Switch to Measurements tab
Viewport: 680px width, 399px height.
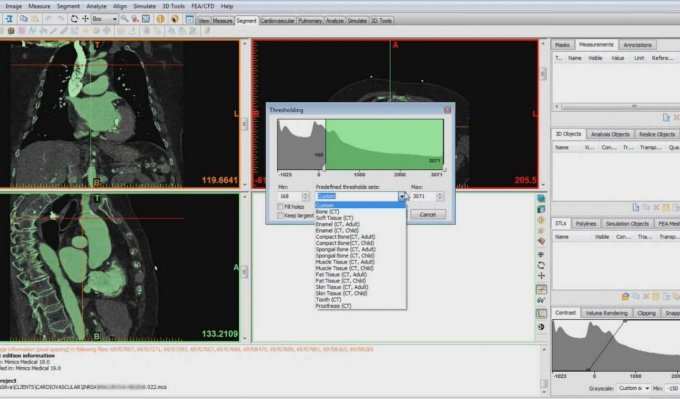pyautogui.click(x=596, y=45)
